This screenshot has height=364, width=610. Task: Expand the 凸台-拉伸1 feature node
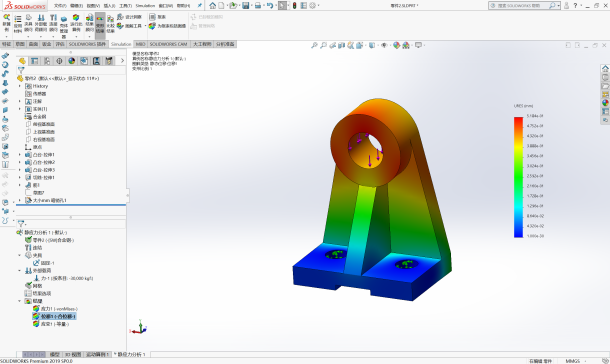click(20, 155)
